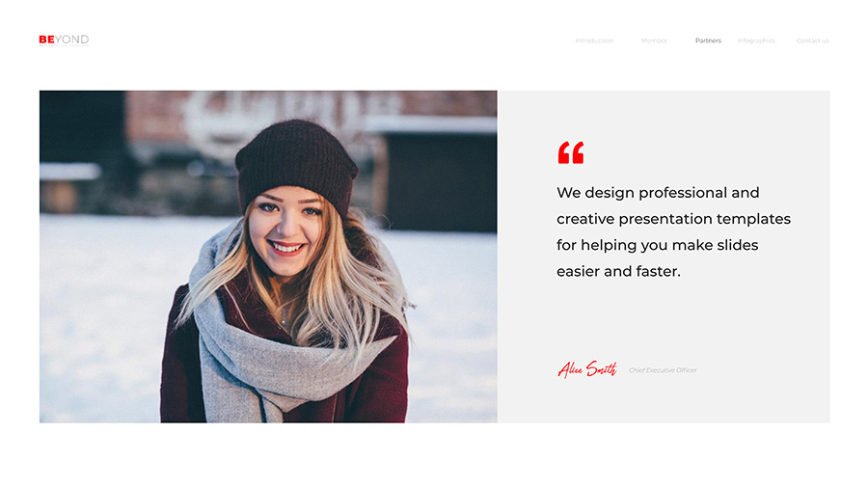Select the empty gray panel below the quote
Screen dimensions: 868x488
[665, 321]
